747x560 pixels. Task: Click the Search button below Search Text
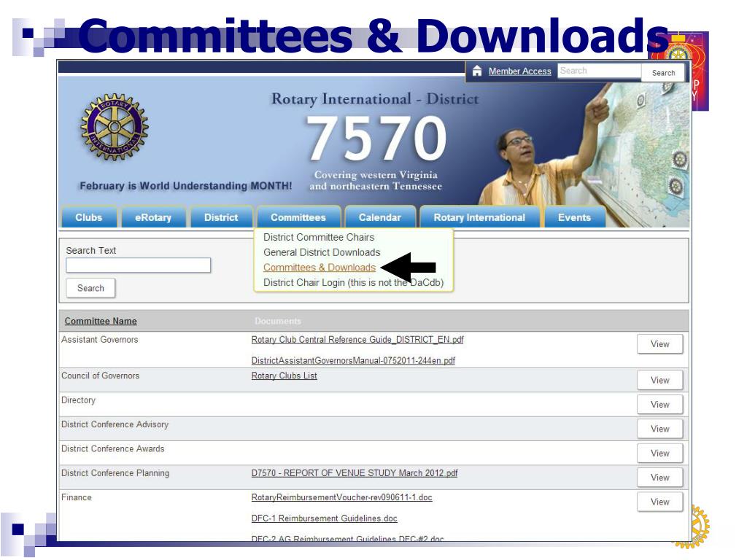tap(90, 288)
